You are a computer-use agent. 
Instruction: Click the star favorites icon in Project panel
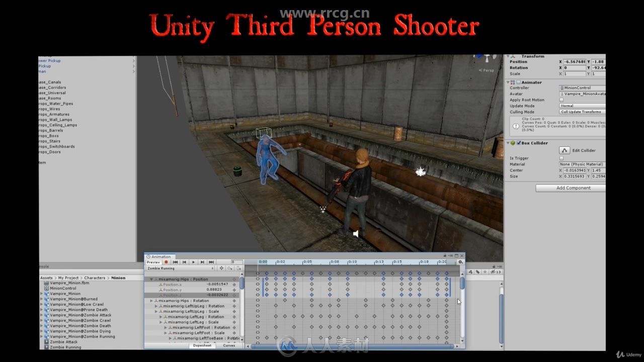point(485,272)
